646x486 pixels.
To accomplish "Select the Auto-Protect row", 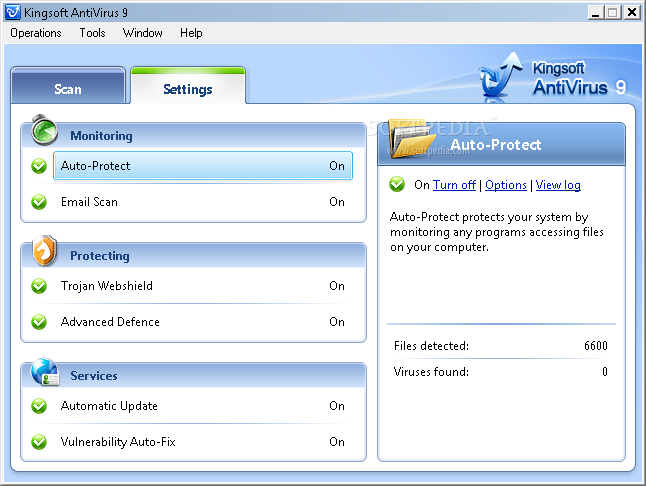I will click(203, 166).
